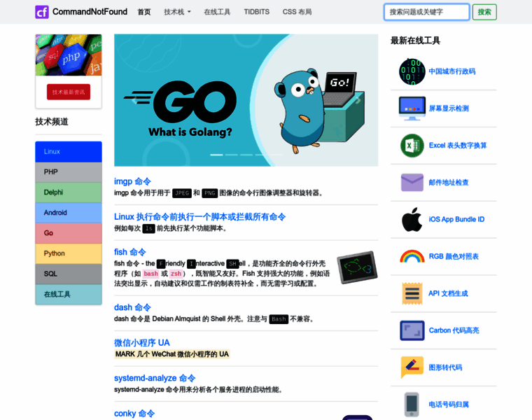Open the 中国城市行政码 tool link

pos(452,71)
